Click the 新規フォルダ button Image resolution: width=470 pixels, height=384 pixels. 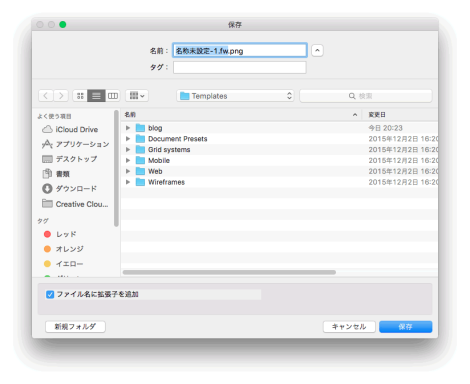point(75,327)
